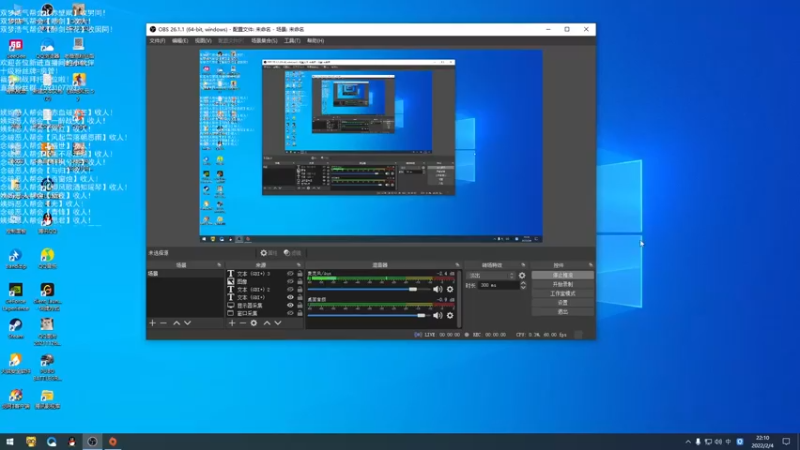Toggle lock on 显示器采集 source
This screenshot has height=450, width=800.
pos(300,305)
